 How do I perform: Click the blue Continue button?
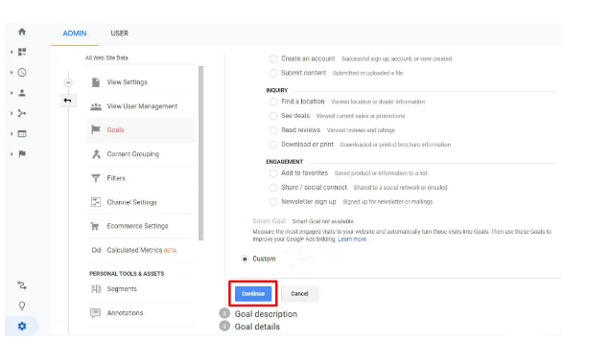[253, 293]
